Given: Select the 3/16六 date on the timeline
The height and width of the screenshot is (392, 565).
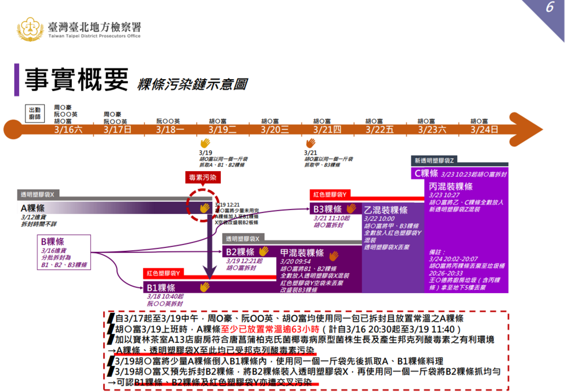Looking at the screenshot, I should [68, 129].
